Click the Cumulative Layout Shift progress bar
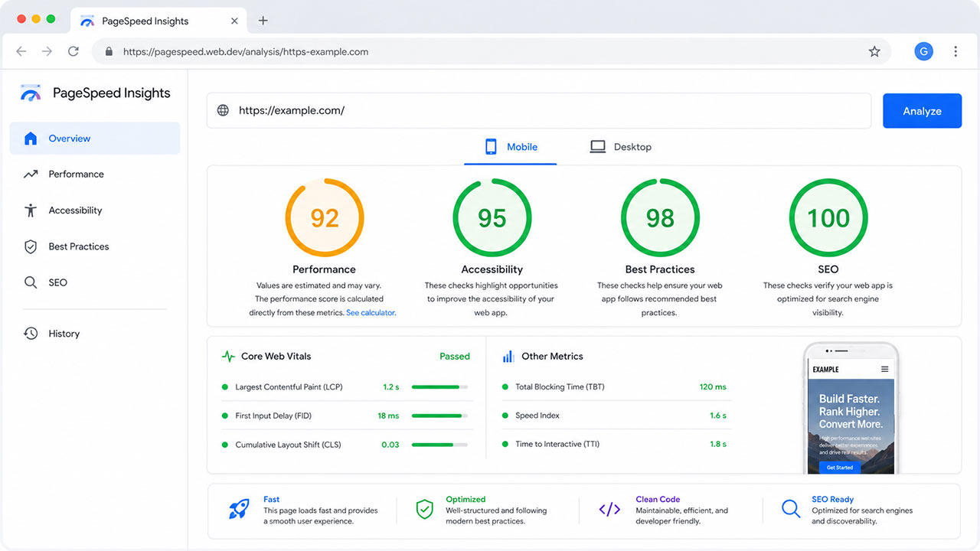Viewport: 980px width, 551px height. (439, 445)
